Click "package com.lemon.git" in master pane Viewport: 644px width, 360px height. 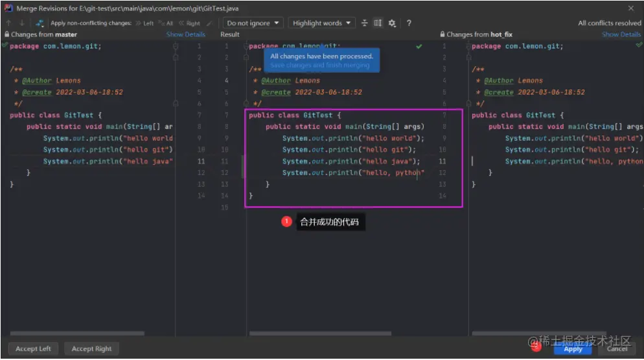[x=56, y=46]
